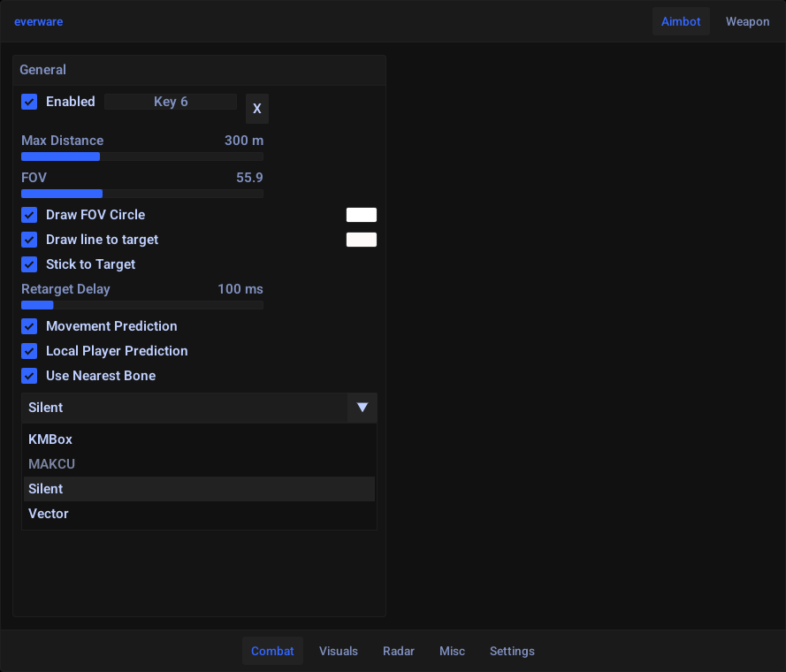Toggle the Movement Prediction checkbox
This screenshot has height=672, width=786.
[x=29, y=326]
